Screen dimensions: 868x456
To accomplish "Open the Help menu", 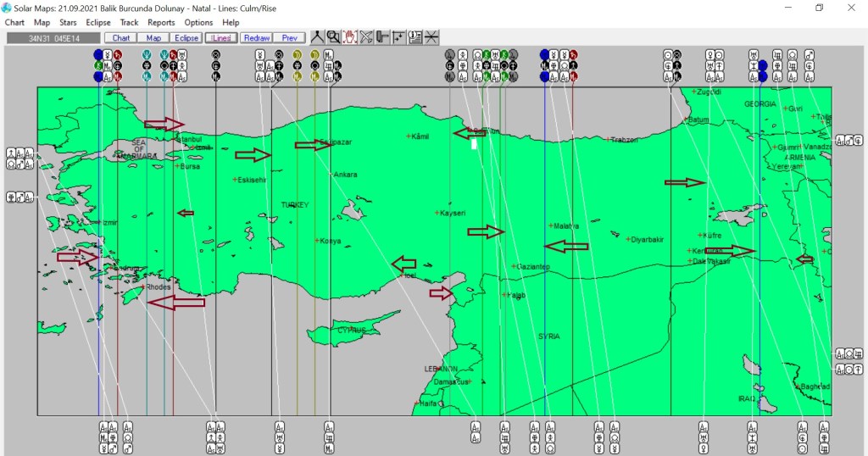I will 231,22.
